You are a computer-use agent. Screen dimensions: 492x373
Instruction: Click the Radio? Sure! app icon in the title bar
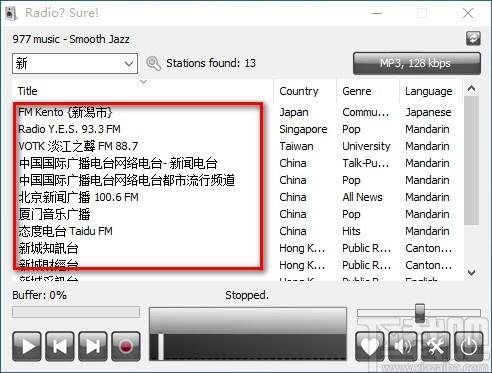click(11, 13)
